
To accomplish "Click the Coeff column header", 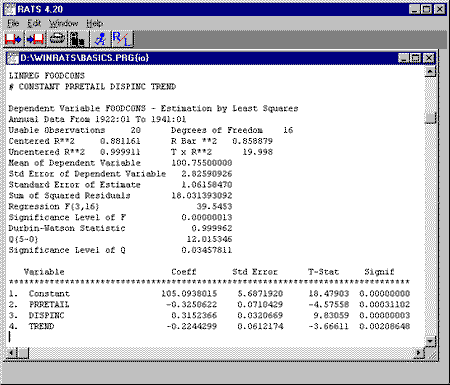I will [184, 272].
